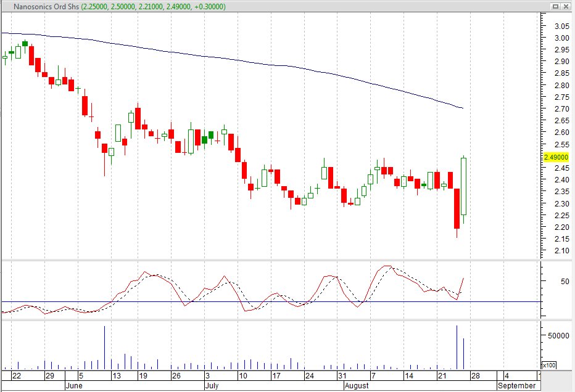The height and width of the screenshot is (392, 575).
Task: Click the Nanosonics Ord Shs title text
Action: coord(46,7)
